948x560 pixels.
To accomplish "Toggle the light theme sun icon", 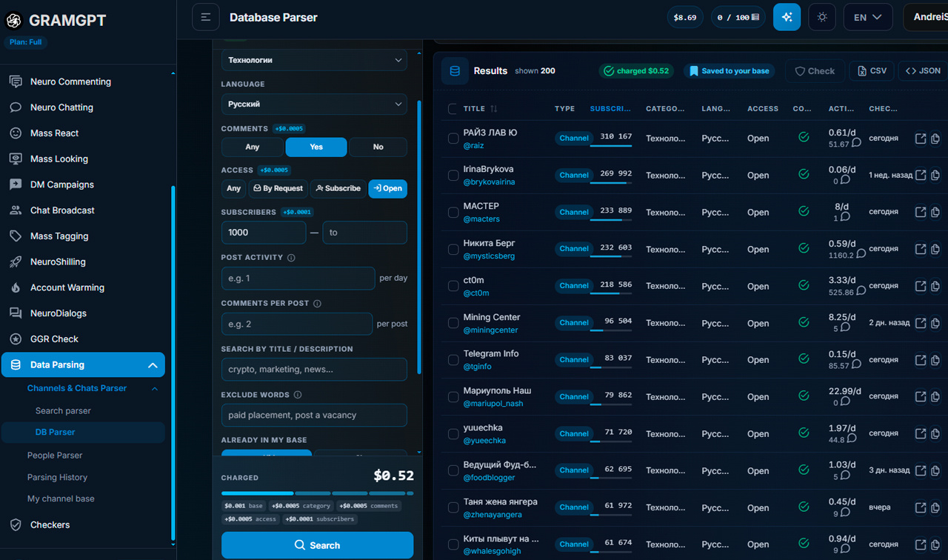I will (822, 17).
